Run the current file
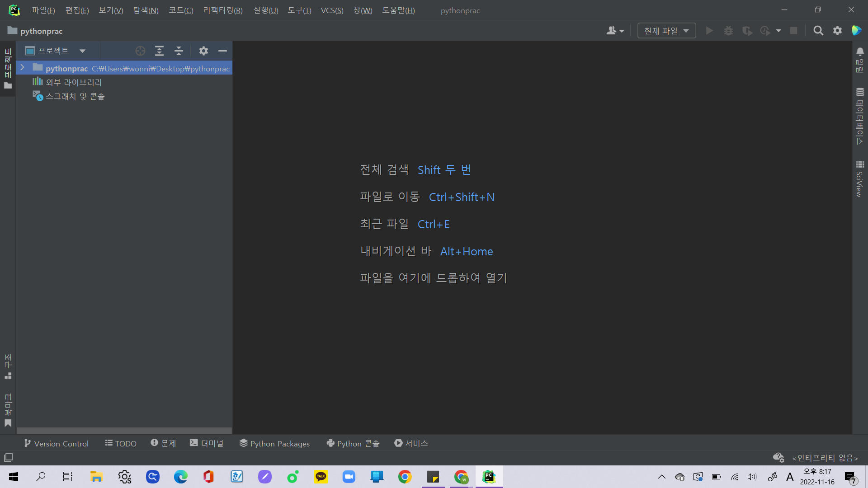The height and width of the screenshot is (488, 868). click(x=709, y=31)
